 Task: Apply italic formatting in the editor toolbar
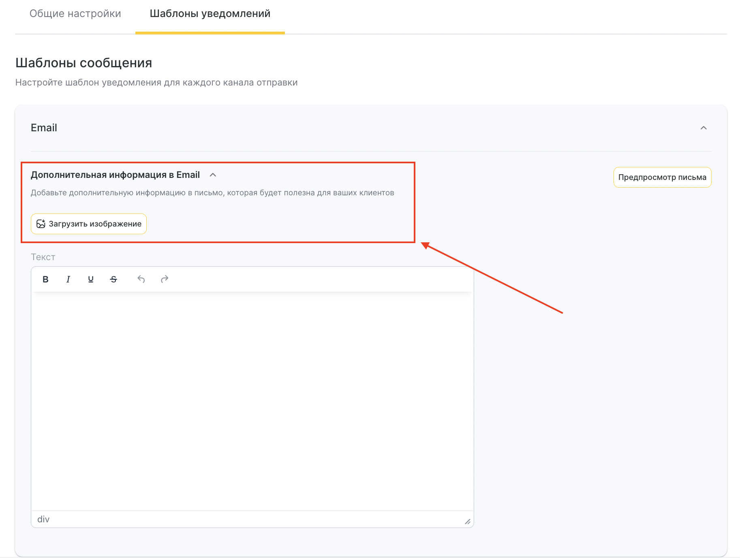68,279
